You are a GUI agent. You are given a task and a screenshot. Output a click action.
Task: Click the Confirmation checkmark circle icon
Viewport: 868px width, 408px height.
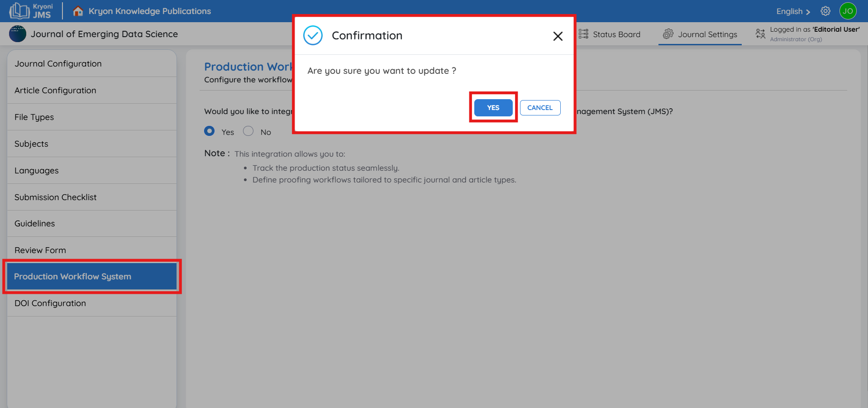pyautogui.click(x=313, y=35)
